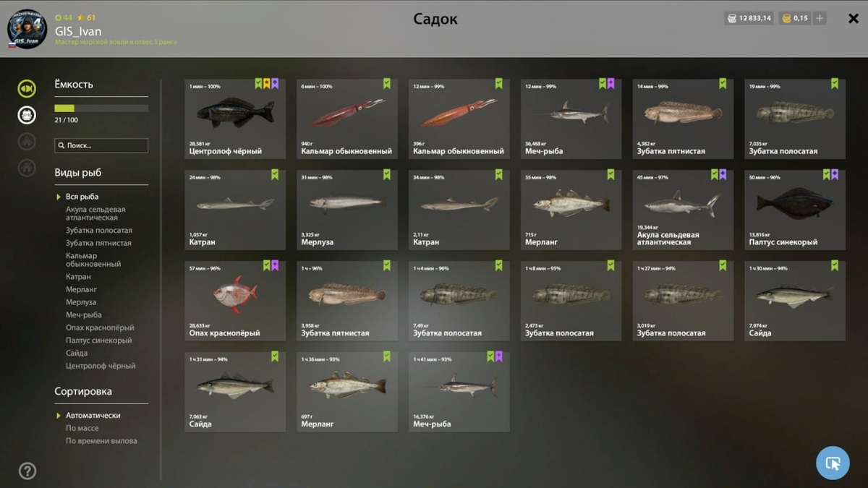The height and width of the screenshot is (488, 868).
Task: Click the search input field
Action: pyautogui.click(x=101, y=145)
